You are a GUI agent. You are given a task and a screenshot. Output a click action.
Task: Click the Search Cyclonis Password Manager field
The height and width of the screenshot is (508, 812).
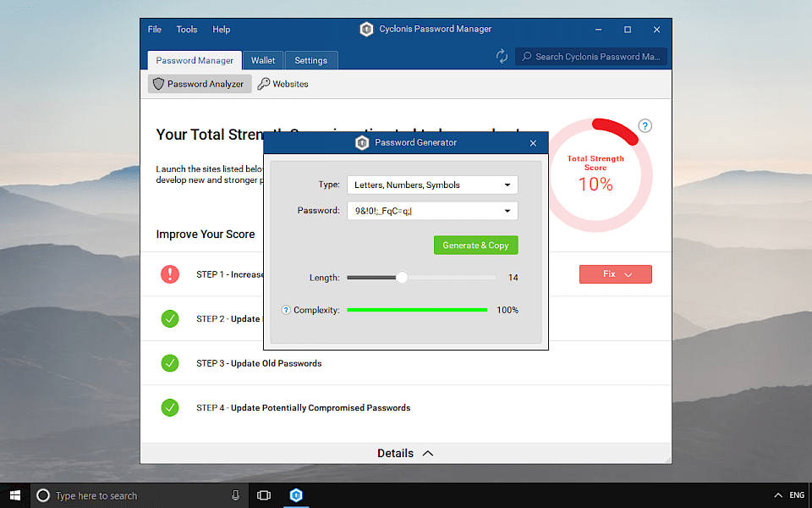coord(591,57)
